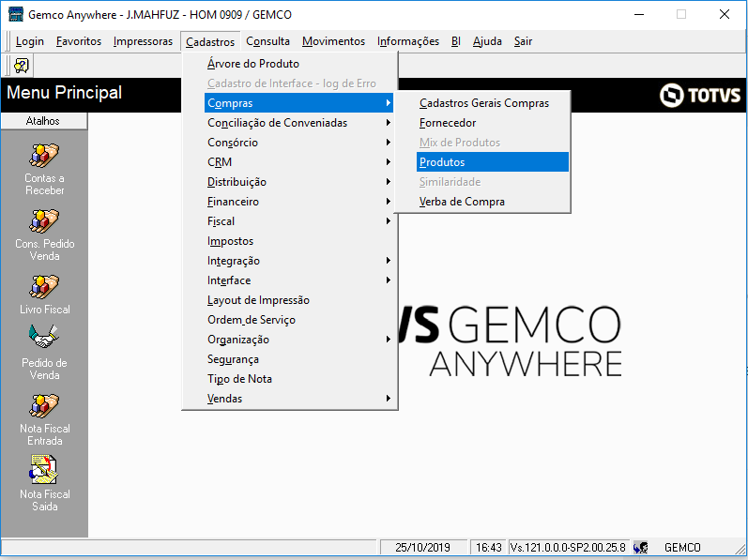748x560 pixels.
Task: Click the GEMCO label in status bar
Action: point(682,547)
